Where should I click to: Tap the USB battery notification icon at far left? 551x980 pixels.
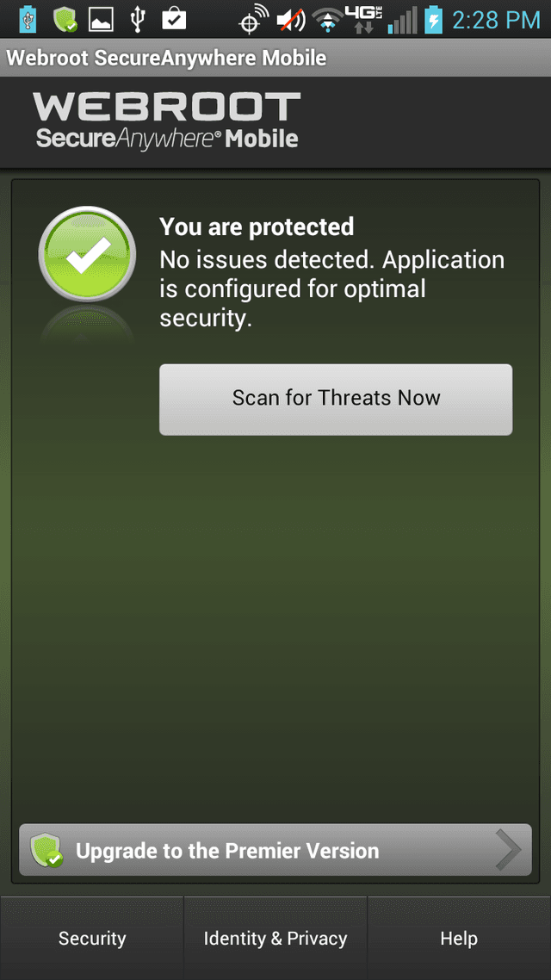28,19
